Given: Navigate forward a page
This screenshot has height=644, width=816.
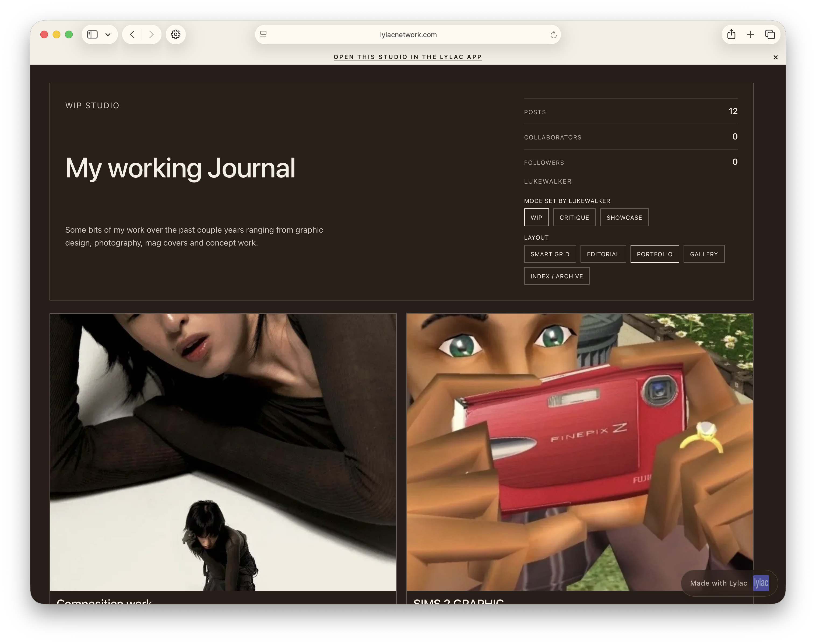Looking at the screenshot, I should point(152,34).
